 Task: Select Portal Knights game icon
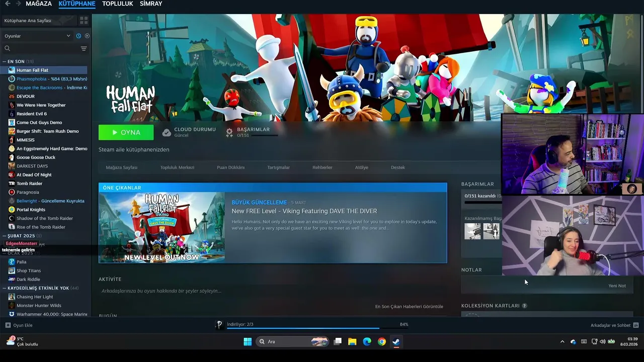12,210
